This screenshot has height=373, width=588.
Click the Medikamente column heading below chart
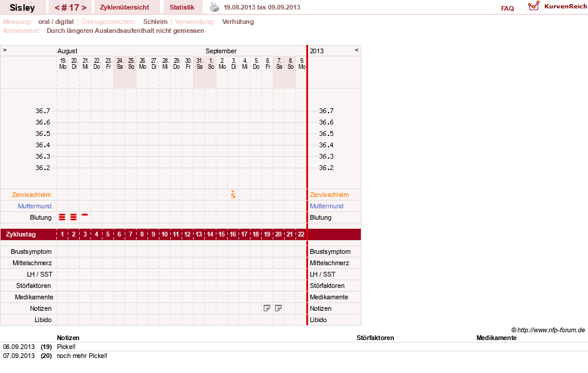[x=496, y=338]
